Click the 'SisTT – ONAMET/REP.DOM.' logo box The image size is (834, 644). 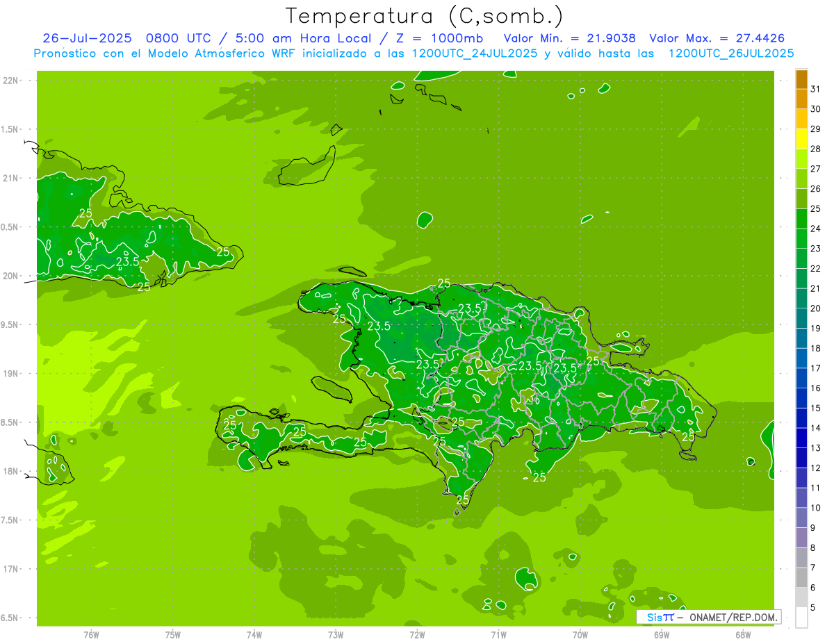coord(709,617)
